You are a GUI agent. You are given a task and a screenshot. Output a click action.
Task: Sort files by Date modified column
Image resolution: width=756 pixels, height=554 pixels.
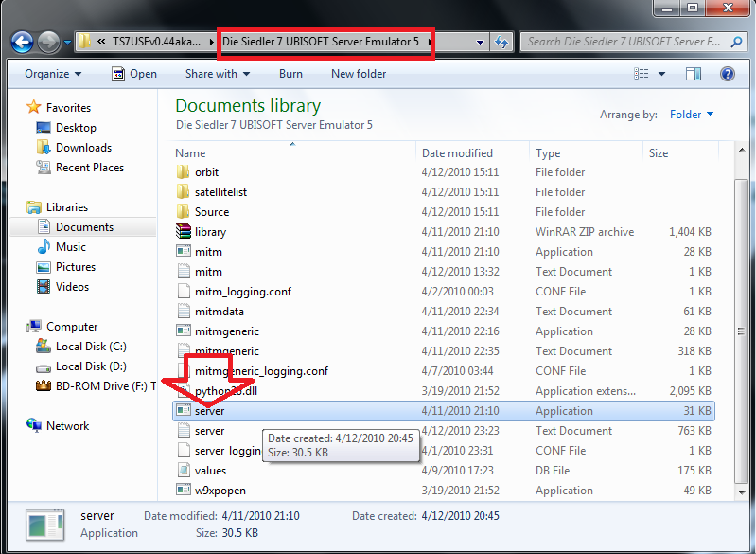tap(457, 153)
